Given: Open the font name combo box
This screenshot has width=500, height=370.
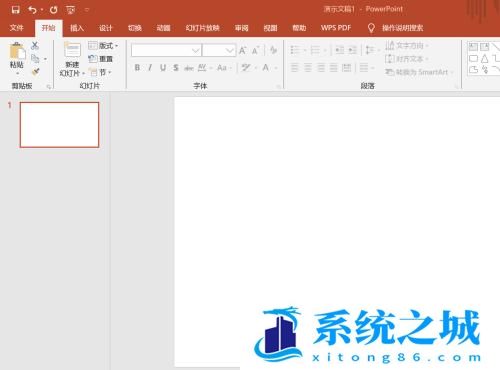Looking at the screenshot, I should 166,50.
